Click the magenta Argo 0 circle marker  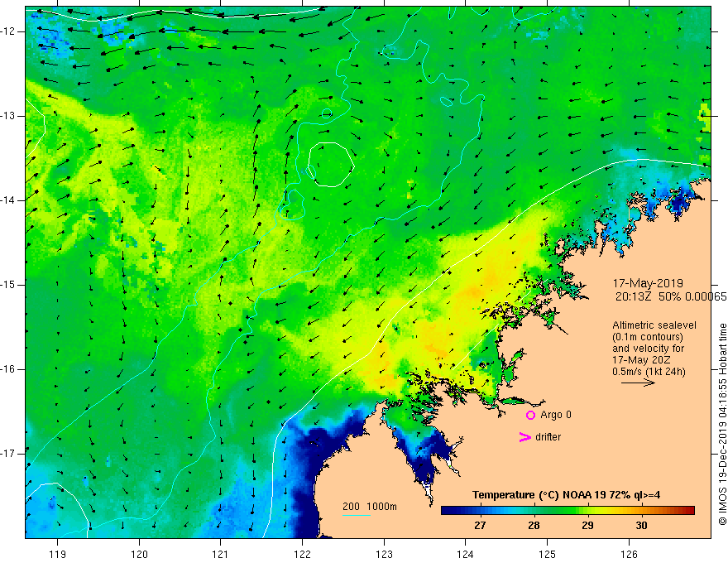point(530,415)
